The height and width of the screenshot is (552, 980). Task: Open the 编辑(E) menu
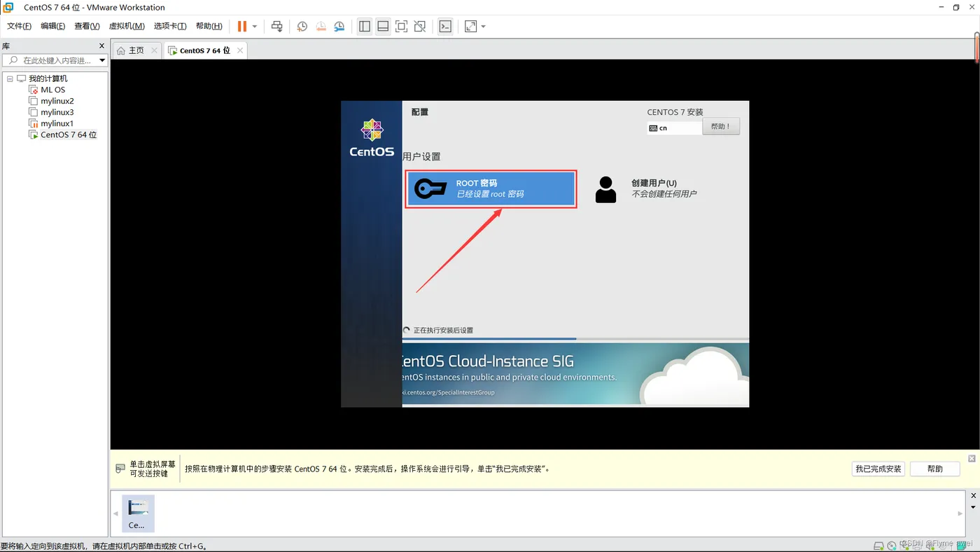pyautogui.click(x=52, y=26)
